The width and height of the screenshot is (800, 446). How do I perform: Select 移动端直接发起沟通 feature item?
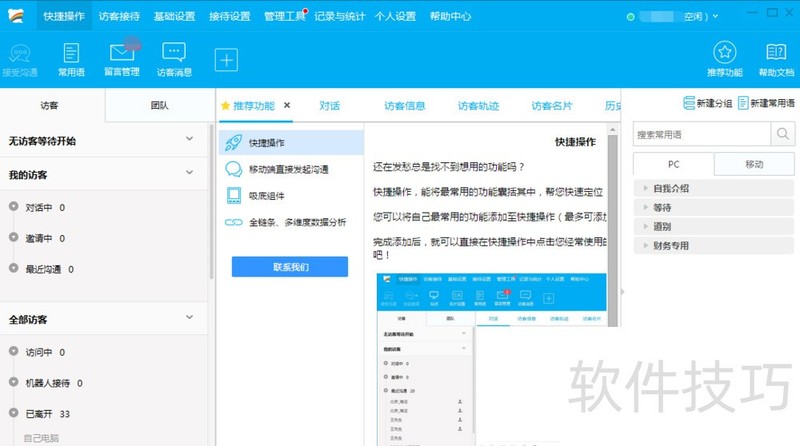click(290, 169)
